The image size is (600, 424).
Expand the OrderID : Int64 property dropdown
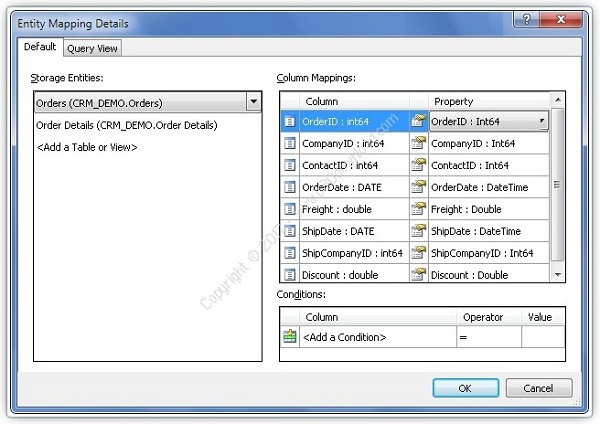542,121
